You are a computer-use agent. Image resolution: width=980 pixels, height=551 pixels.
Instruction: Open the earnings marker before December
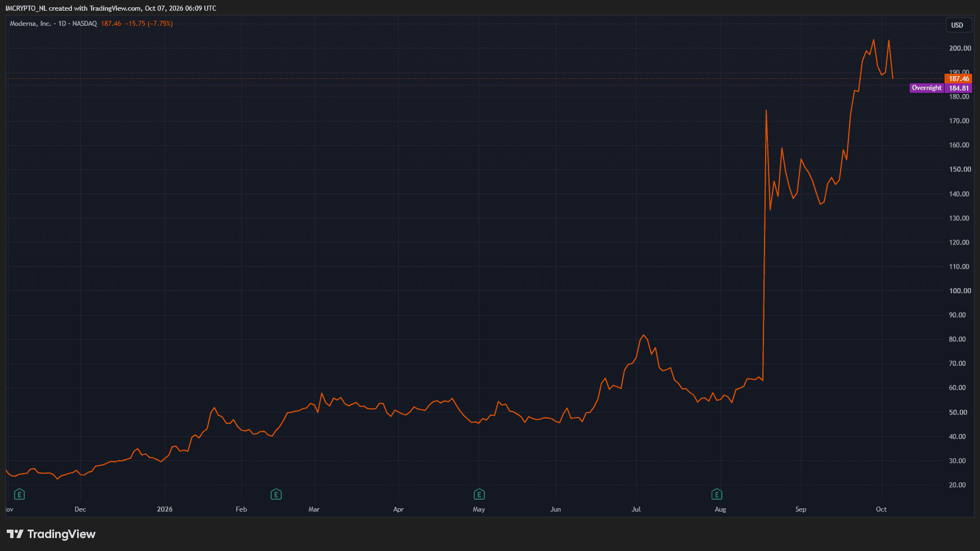tap(19, 495)
